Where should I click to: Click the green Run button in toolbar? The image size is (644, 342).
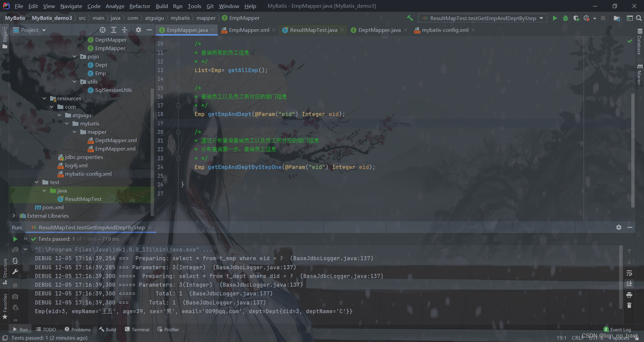555,18
